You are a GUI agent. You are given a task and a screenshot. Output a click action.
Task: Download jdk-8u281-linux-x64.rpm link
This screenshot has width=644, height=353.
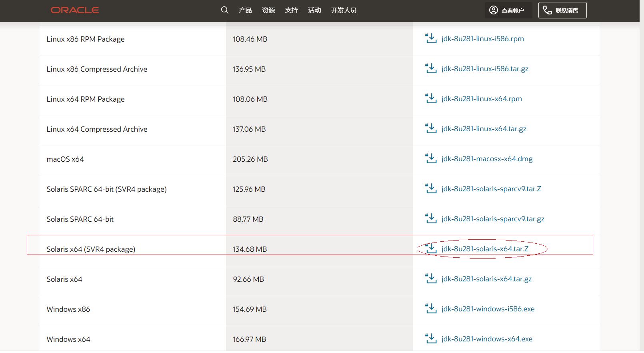482,99
